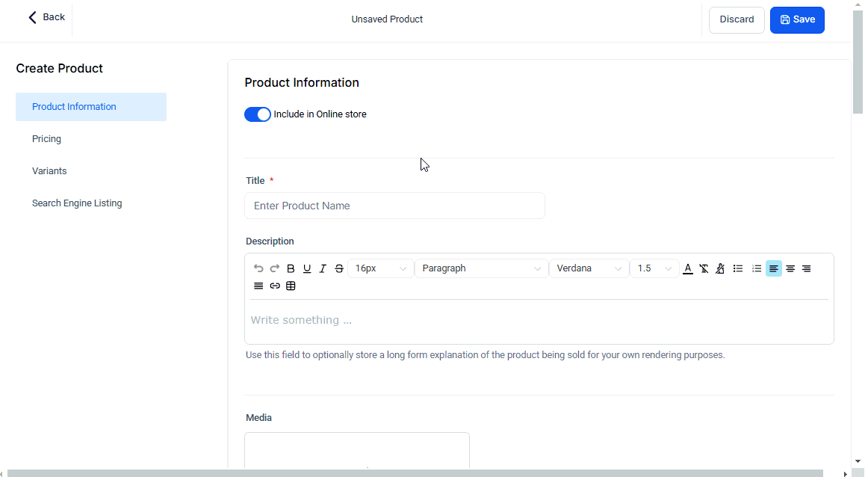Toggle bold formatting in description editor
This screenshot has width=868, height=477.
(291, 268)
